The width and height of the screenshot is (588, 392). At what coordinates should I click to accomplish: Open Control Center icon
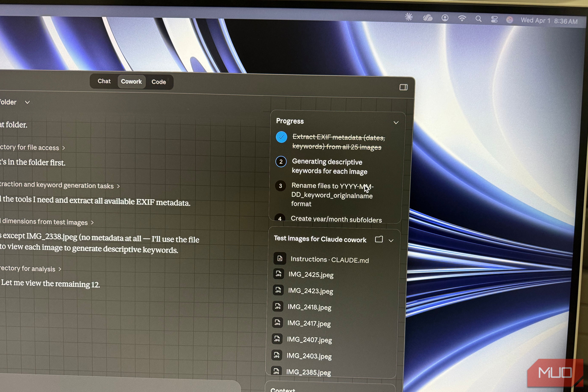(x=494, y=19)
